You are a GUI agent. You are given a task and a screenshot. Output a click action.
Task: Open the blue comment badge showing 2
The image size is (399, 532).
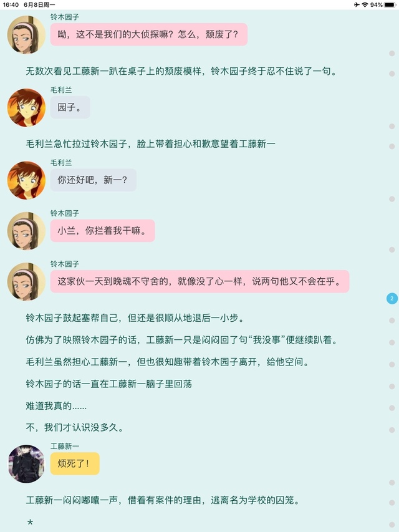pyautogui.click(x=392, y=298)
